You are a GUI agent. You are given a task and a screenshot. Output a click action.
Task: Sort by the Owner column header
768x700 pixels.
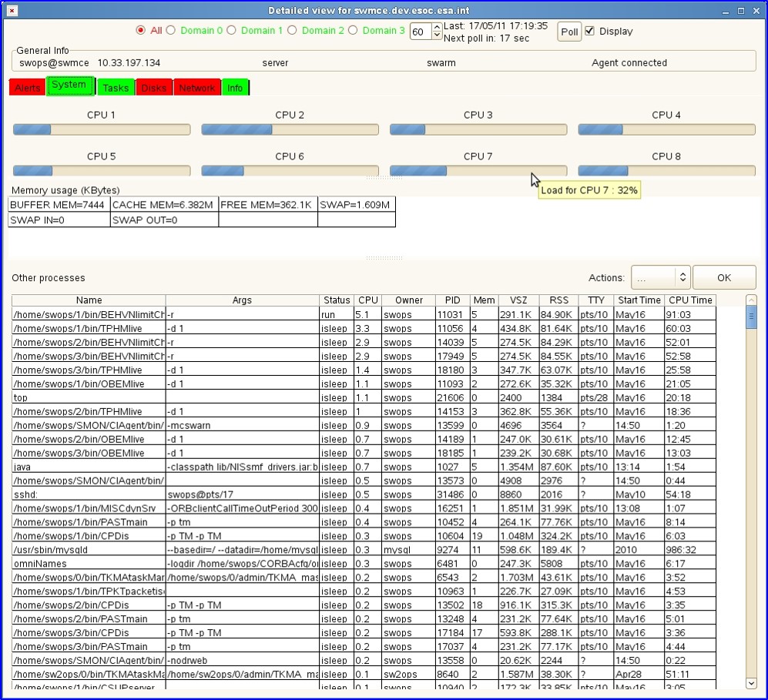pos(409,300)
